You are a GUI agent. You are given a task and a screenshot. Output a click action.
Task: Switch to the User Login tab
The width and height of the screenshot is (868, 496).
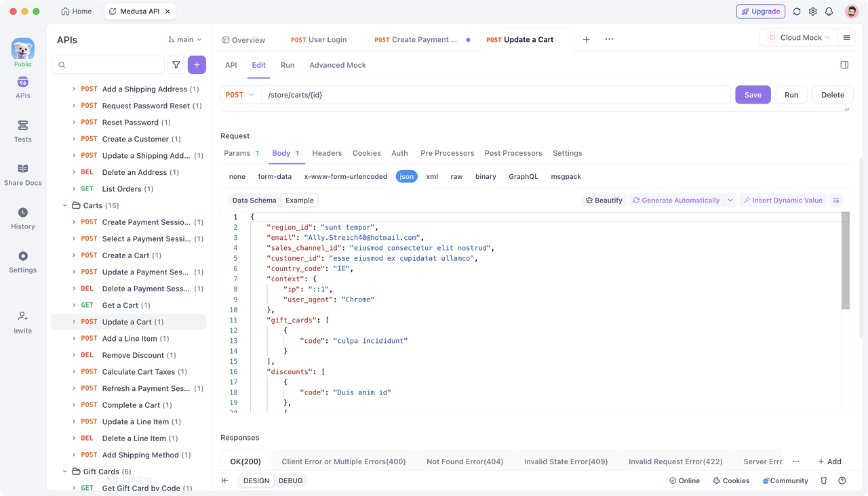point(319,39)
